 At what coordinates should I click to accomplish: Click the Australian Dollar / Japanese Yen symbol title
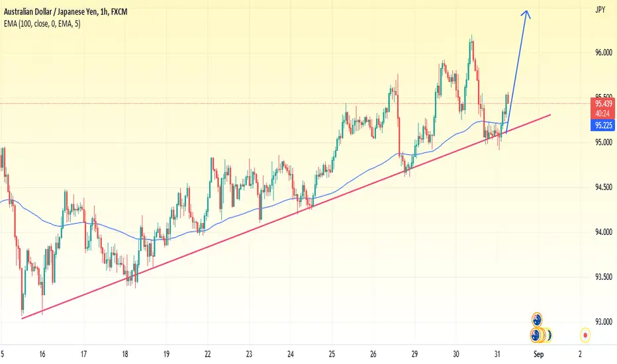coord(50,12)
